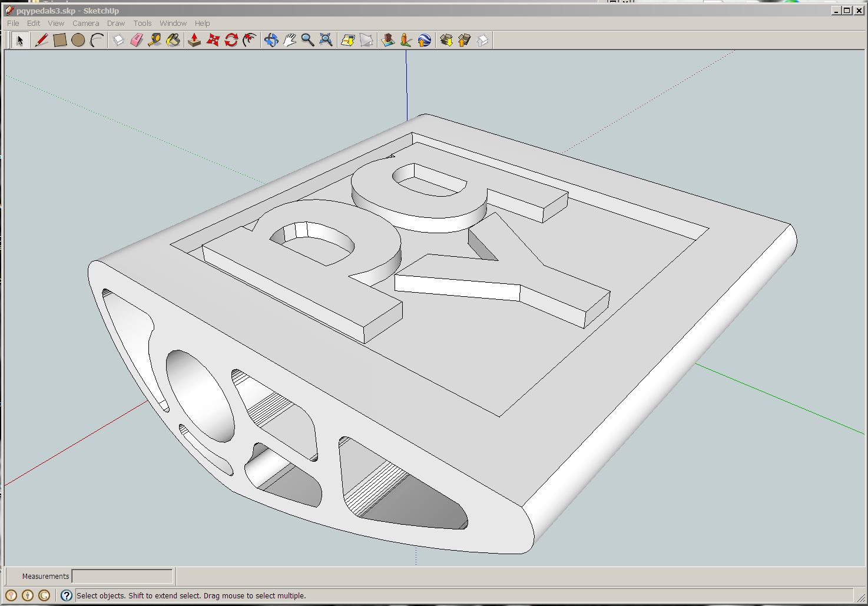Select the Line pencil tool
The image size is (868, 606).
tap(41, 40)
